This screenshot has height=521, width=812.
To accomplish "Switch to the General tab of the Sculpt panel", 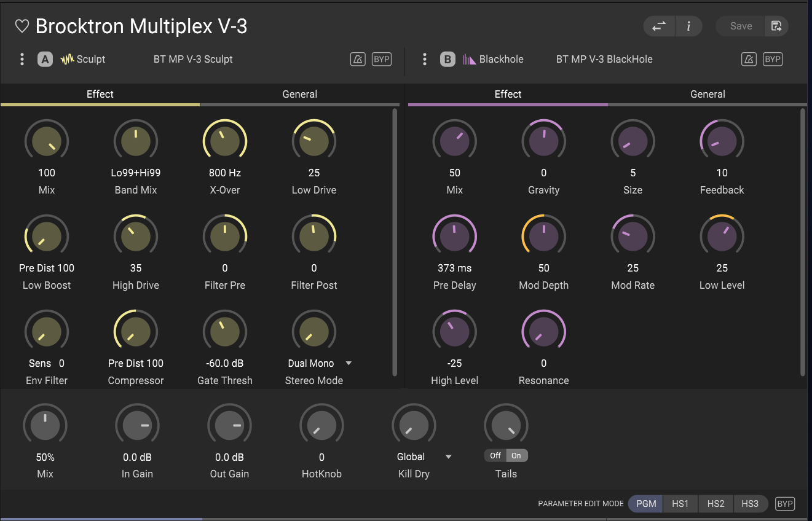I will 299,95.
